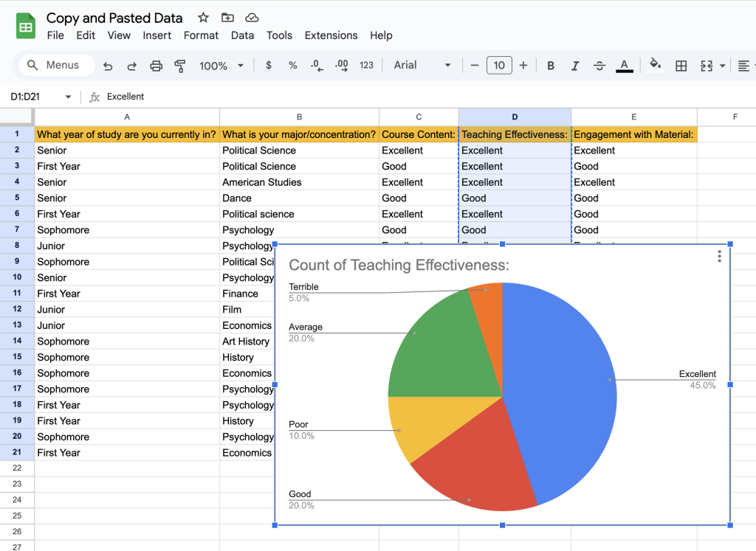Screen dimensions: 756x551
Task: Open the horizontal align tool
Action: (x=743, y=66)
